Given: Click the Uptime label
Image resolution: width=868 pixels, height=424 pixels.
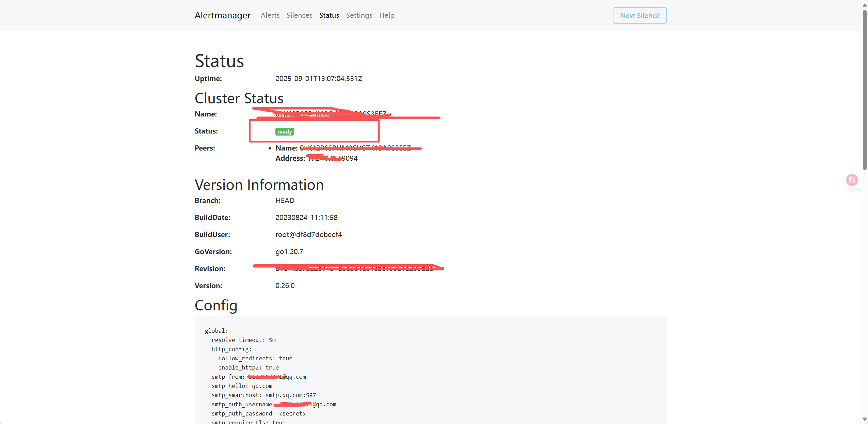Looking at the screenshot, I should (208, 79).
